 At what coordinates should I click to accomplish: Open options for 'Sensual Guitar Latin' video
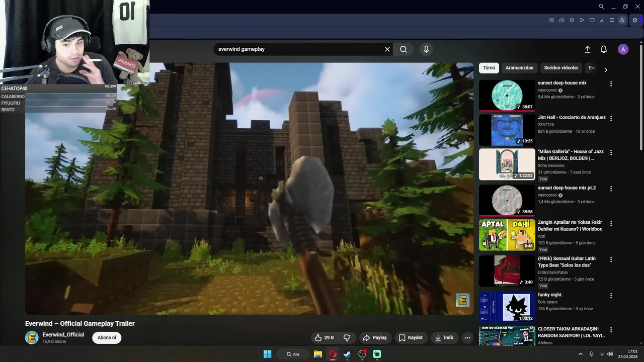[611, 259]
